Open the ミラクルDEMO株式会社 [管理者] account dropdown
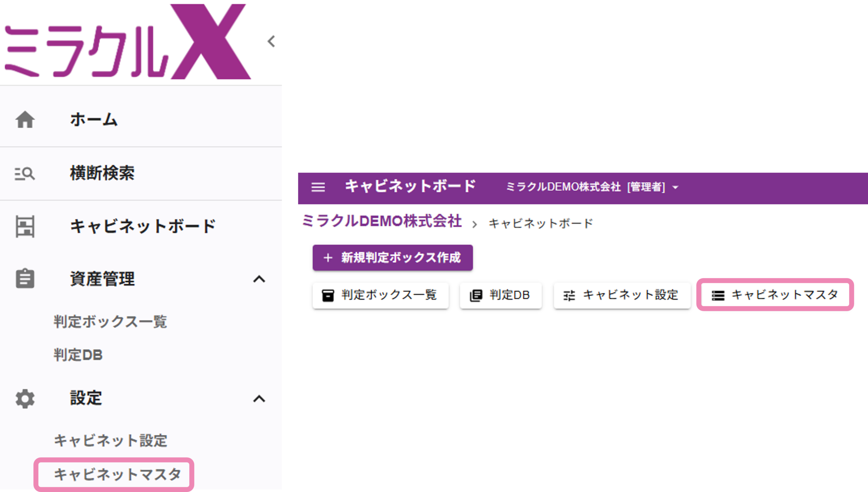The height and width of the screenshot is (492, 868). pyautogui.click(x=592, y=187)
